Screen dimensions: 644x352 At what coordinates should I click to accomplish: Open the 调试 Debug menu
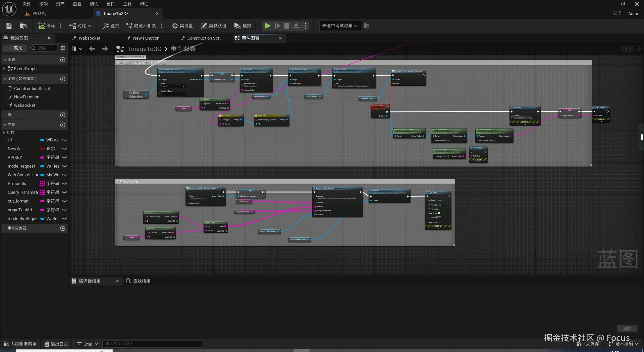pyautogui.click(x=94, y=4)
